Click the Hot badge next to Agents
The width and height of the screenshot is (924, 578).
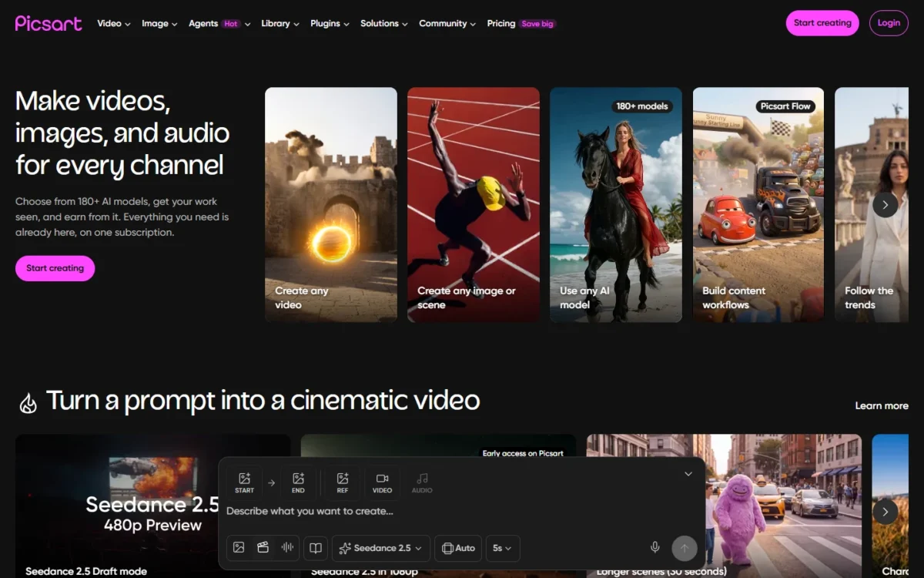[231, 24]
